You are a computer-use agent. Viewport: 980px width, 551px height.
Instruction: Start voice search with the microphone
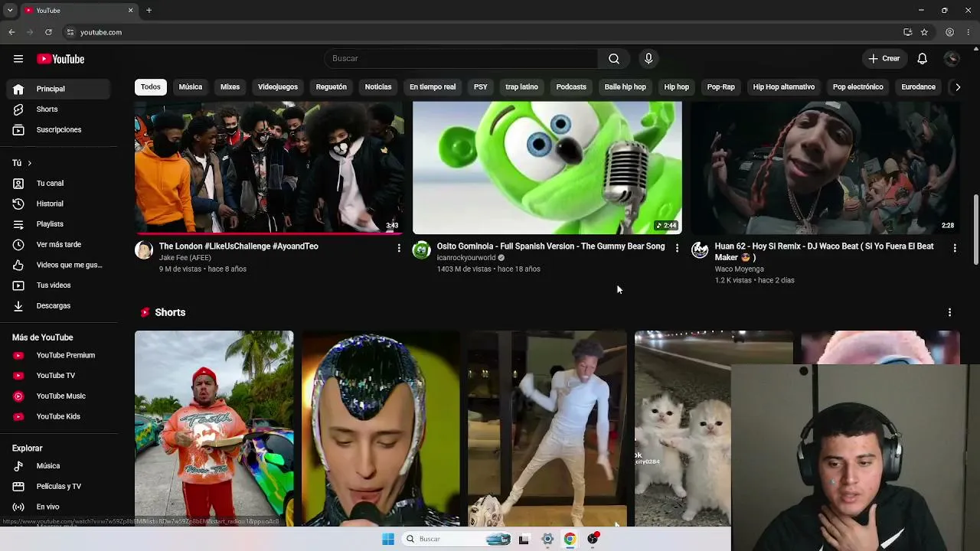[x=648, y=59]
